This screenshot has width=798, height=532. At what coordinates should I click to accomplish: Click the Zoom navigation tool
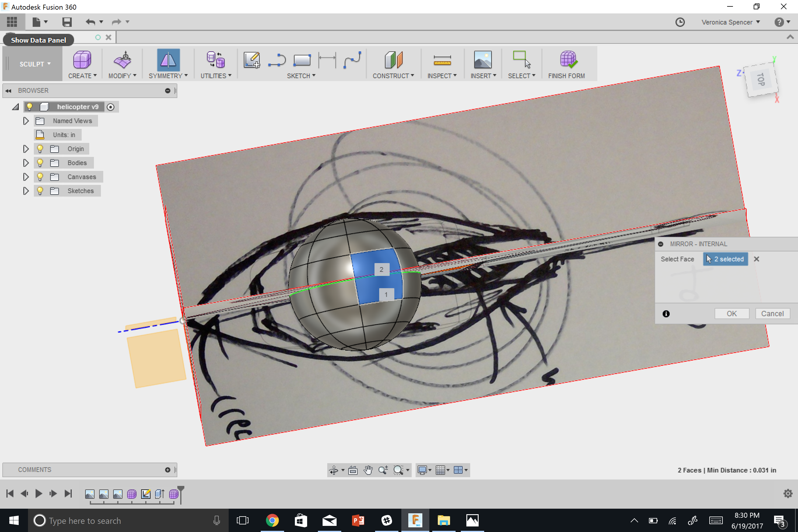pyautogui.click(x=383, y=470)
